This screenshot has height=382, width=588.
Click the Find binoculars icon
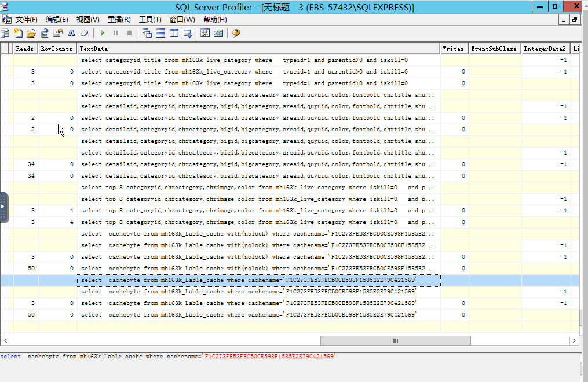coord(72,33)
